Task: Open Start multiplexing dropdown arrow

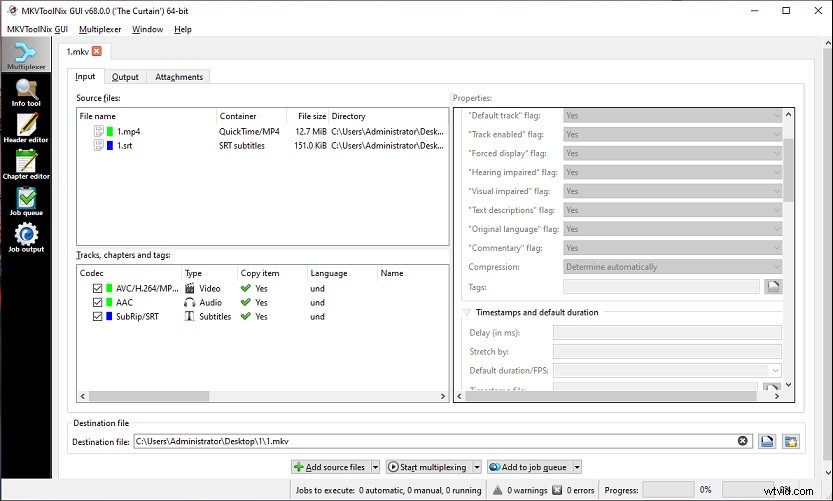Action: (477, 467)
